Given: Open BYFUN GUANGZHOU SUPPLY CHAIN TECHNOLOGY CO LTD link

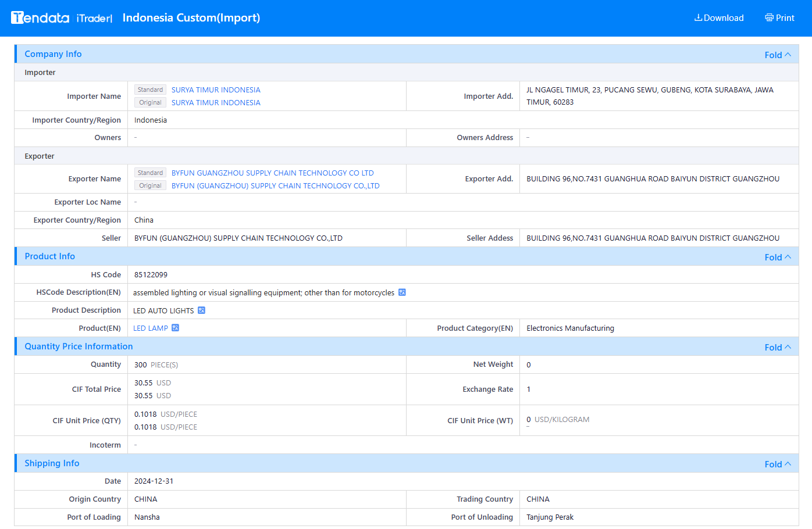Looking at the screenshot, I should [272, 173].
